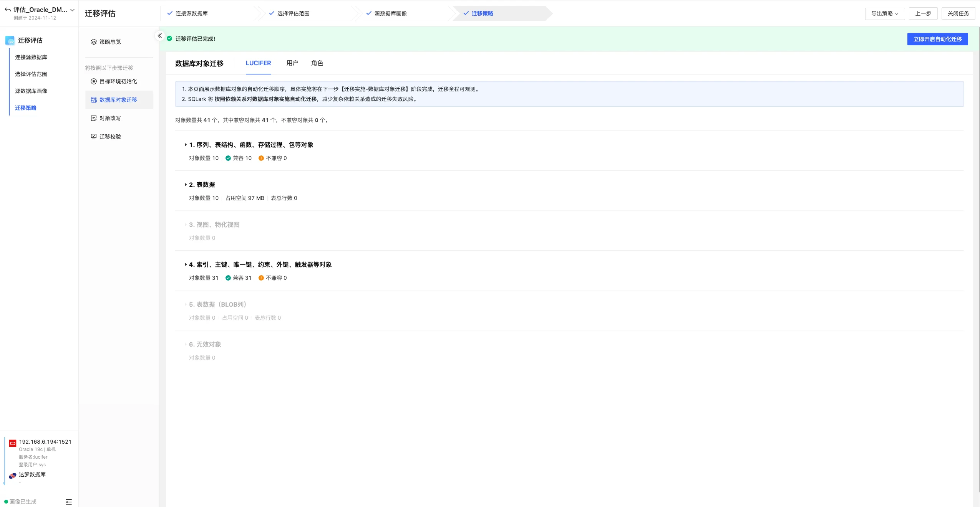The image size is (980, 507).
Task: Click the 上一步 button
Action: click(923, 13)
